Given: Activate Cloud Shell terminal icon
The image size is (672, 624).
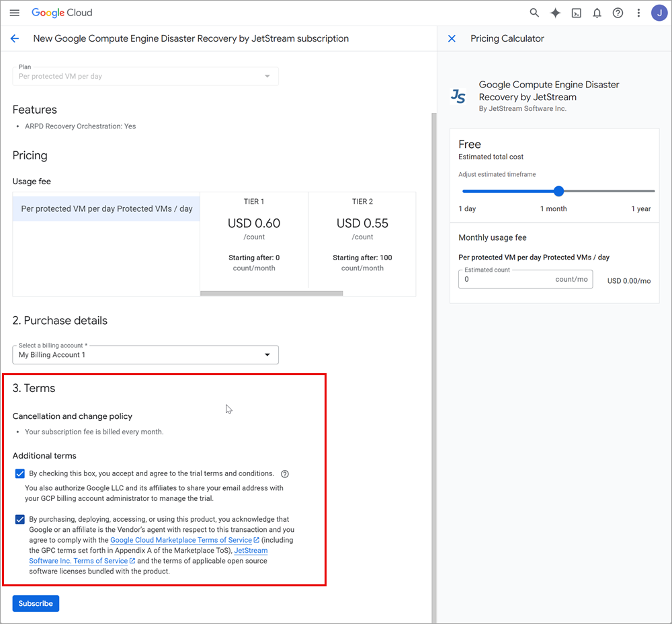Looking at the screenshot, I should click(576, 13).
